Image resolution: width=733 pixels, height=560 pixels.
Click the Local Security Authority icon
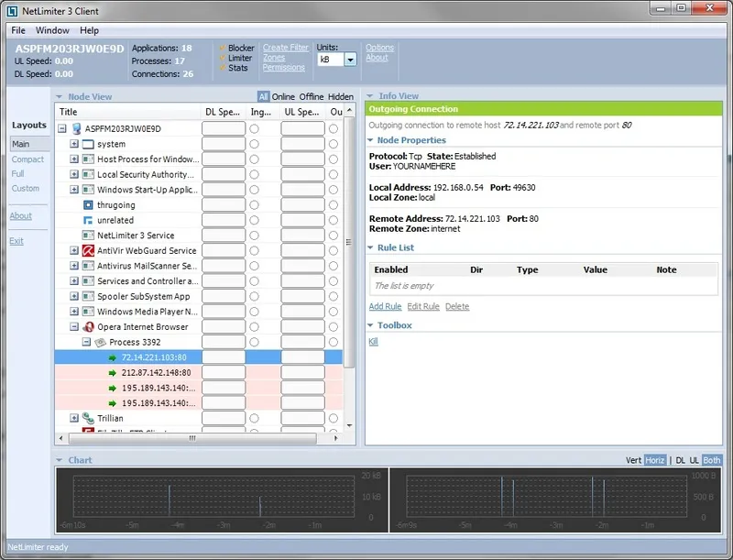tap(88, 174)
